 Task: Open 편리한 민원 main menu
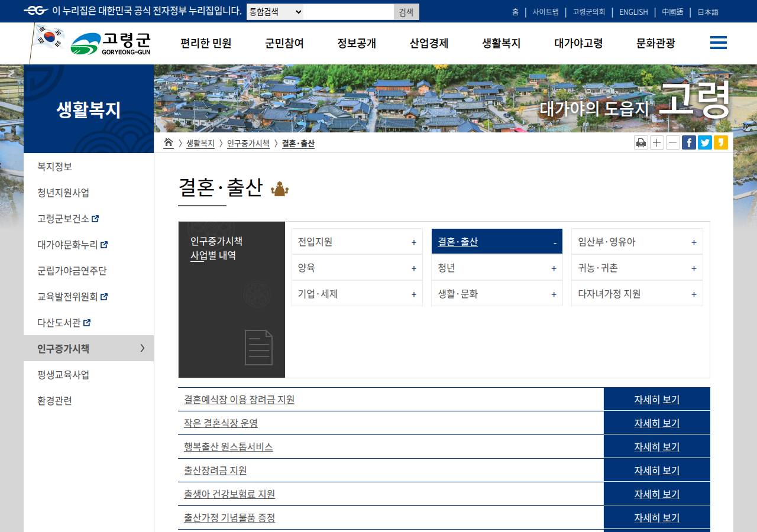pos(206,43)
